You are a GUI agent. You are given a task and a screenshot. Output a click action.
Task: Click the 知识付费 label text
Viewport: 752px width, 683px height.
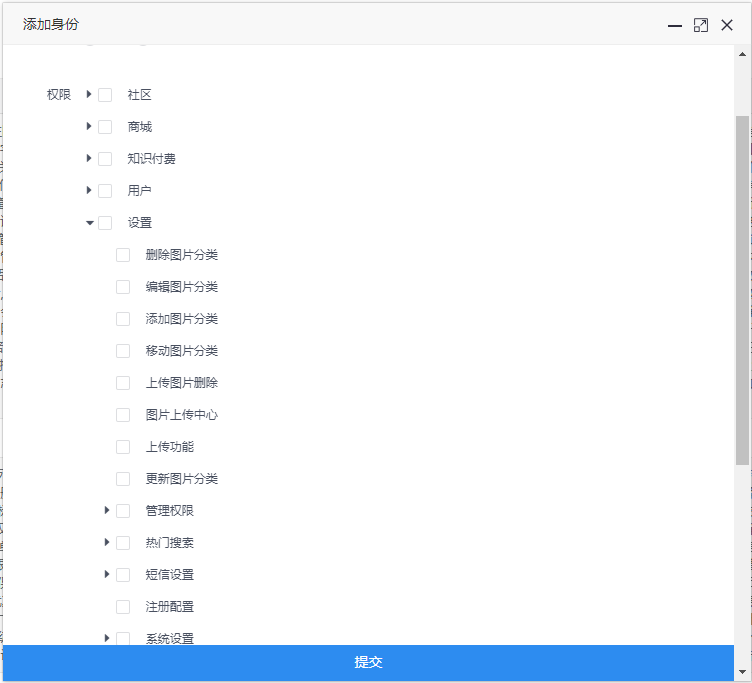[x=152, y=159]
